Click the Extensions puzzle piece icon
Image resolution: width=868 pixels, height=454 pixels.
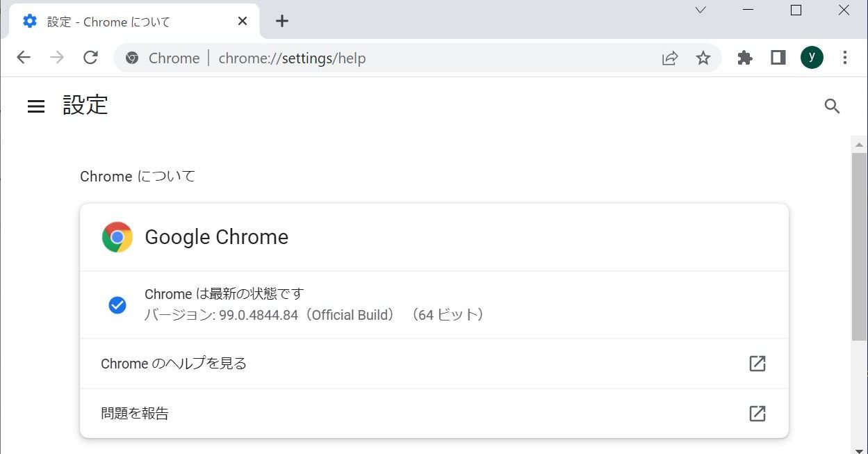pos(745,58)
